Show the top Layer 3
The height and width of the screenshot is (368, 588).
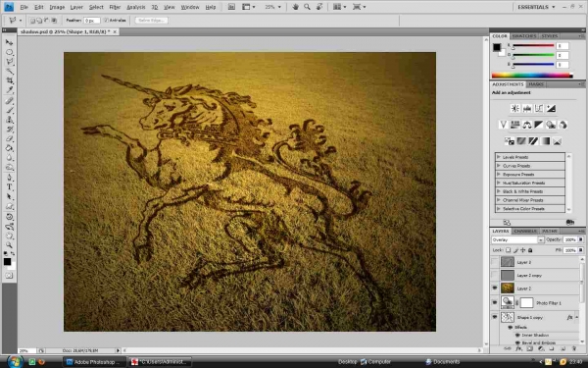[495, 262]
